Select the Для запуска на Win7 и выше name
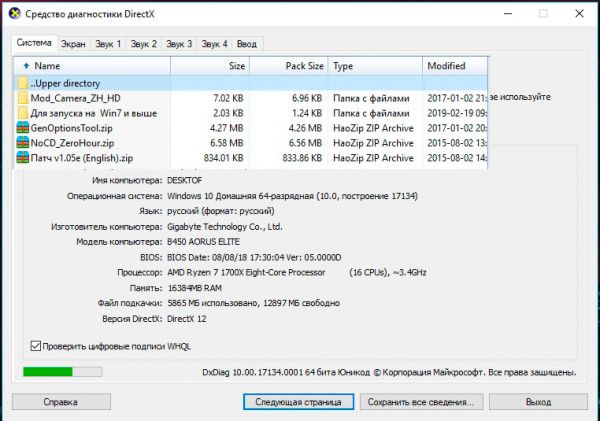 click(94, 113)
